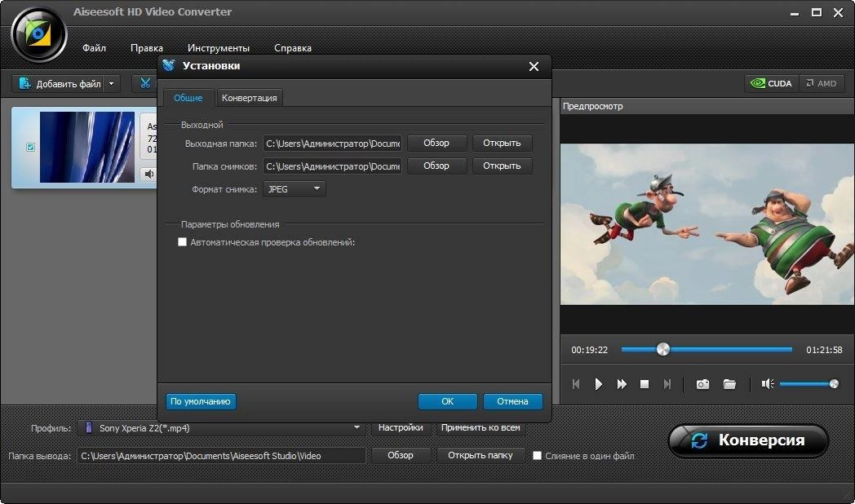
Task: Jump to previous frame in preview
Action: 576,384
